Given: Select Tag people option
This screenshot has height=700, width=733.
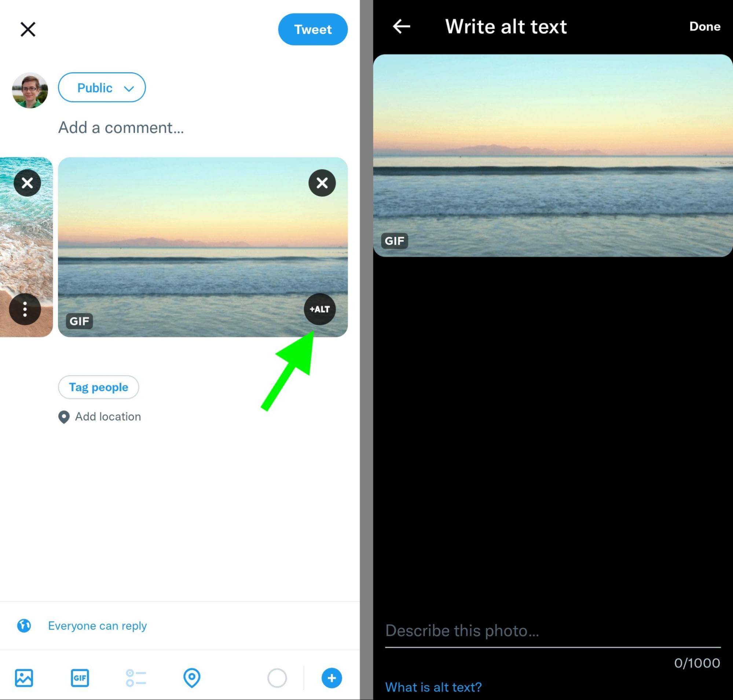Looking at the screenshot, I should [x=99, y=387].
